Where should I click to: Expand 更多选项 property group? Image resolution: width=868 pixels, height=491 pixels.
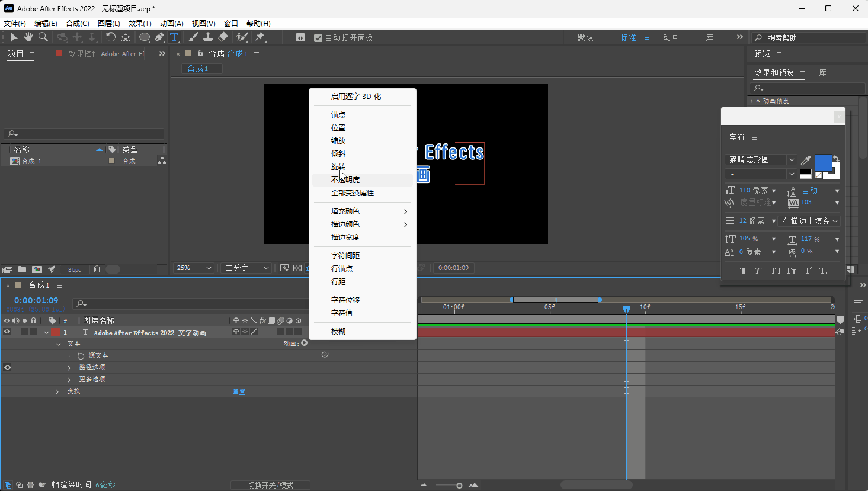69,380
